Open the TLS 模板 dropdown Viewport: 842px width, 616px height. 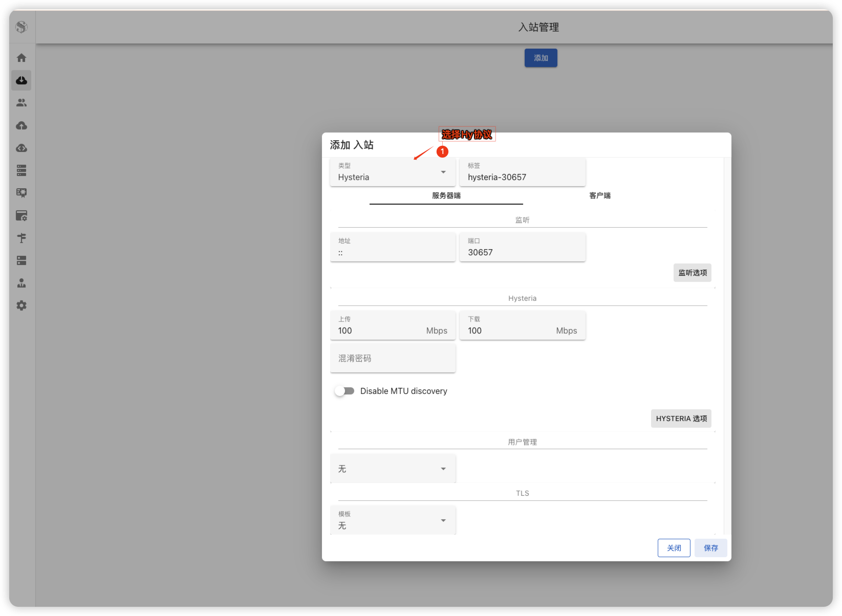tap(393, 520)
